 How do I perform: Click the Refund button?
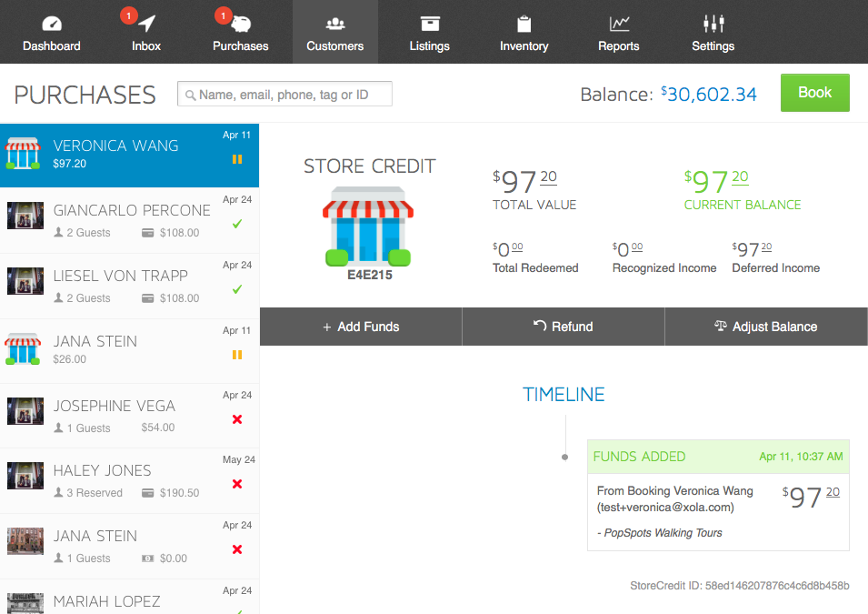coord(563,327)
